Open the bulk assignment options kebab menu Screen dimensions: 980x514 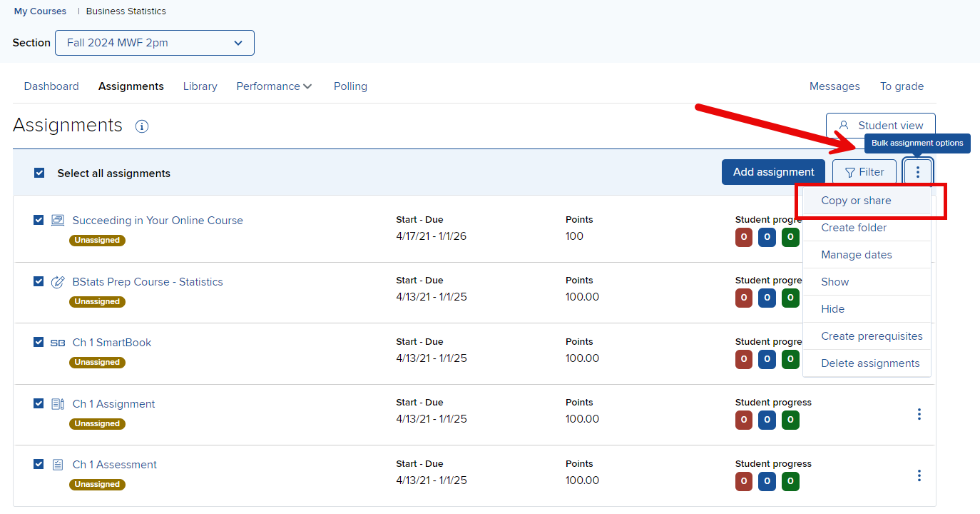pos(917,172)
